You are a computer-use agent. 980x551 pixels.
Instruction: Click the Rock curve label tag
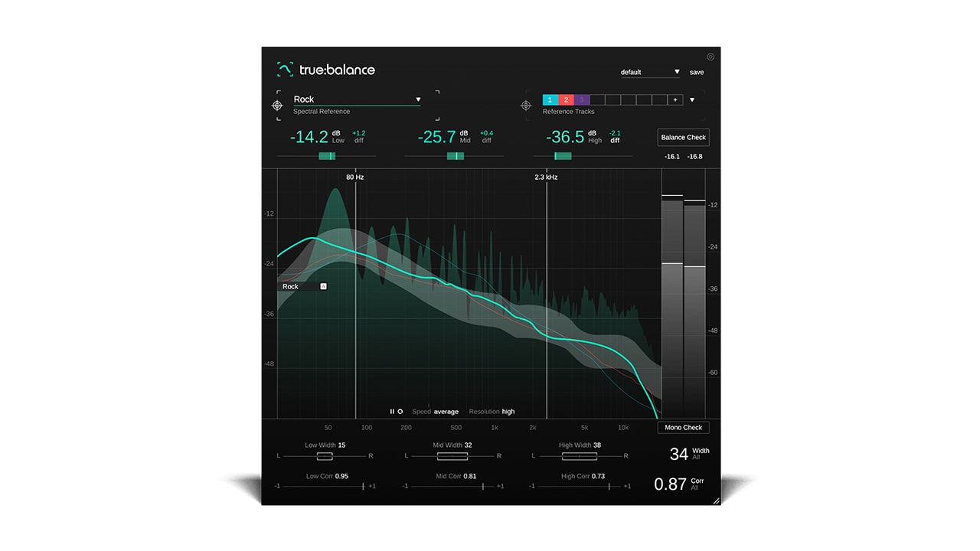pos(302,286)
